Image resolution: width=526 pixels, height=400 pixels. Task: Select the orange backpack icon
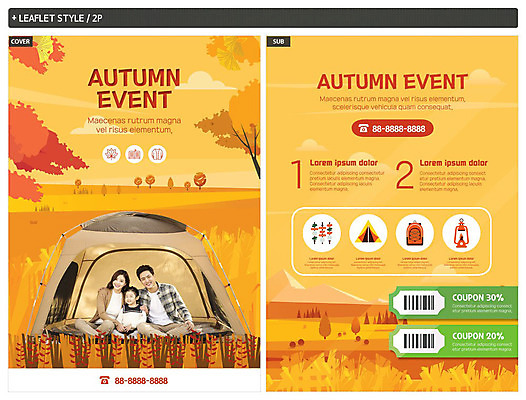415,233
